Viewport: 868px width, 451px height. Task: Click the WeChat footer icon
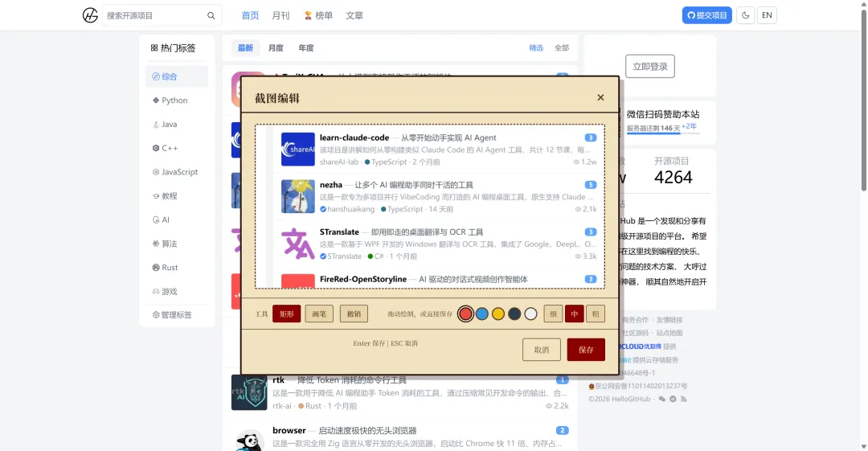pos(662,399)
